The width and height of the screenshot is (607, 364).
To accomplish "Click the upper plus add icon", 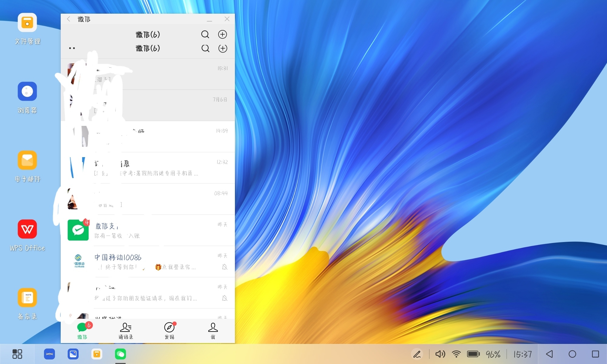I will point(222,34).
